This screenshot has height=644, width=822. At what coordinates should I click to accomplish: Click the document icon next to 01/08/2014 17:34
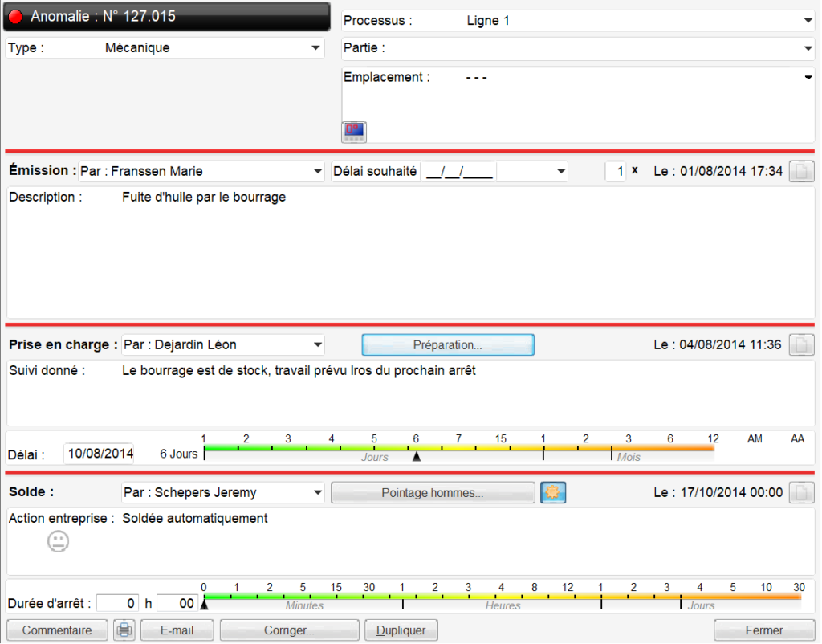[801, 172]
